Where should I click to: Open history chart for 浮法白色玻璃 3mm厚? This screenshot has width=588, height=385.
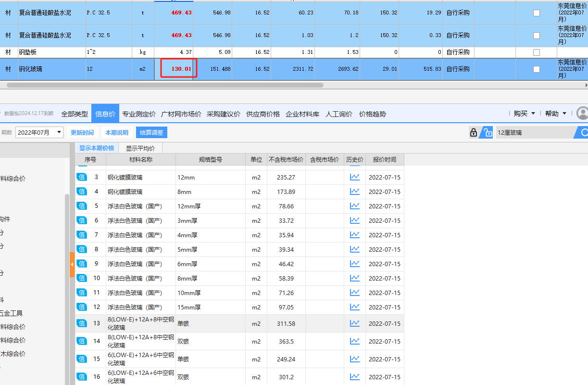pos(355,220)
